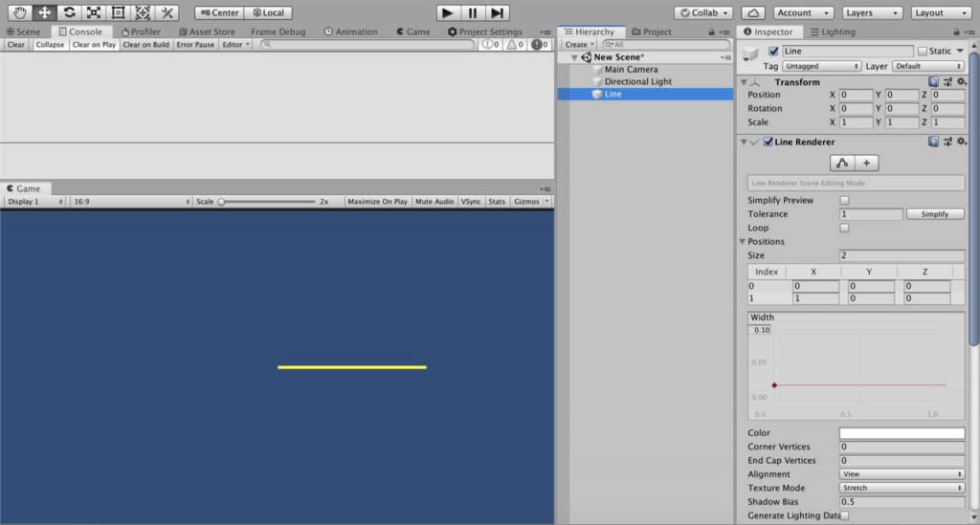Switch to the Animation tab

click(350, 32)
